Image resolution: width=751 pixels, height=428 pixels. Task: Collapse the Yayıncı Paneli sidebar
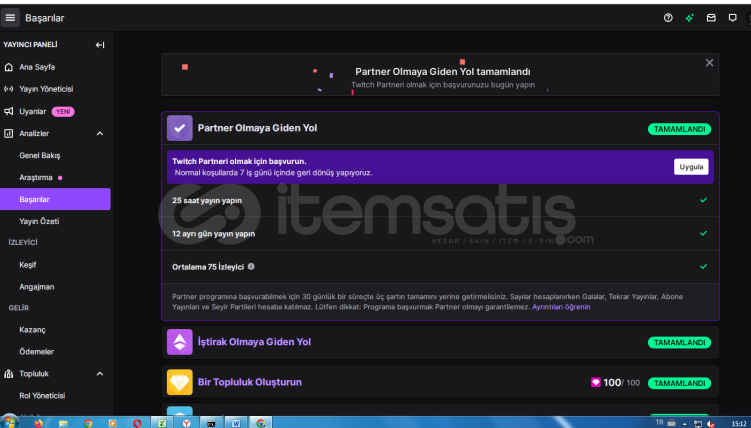[x=100, y=45]
